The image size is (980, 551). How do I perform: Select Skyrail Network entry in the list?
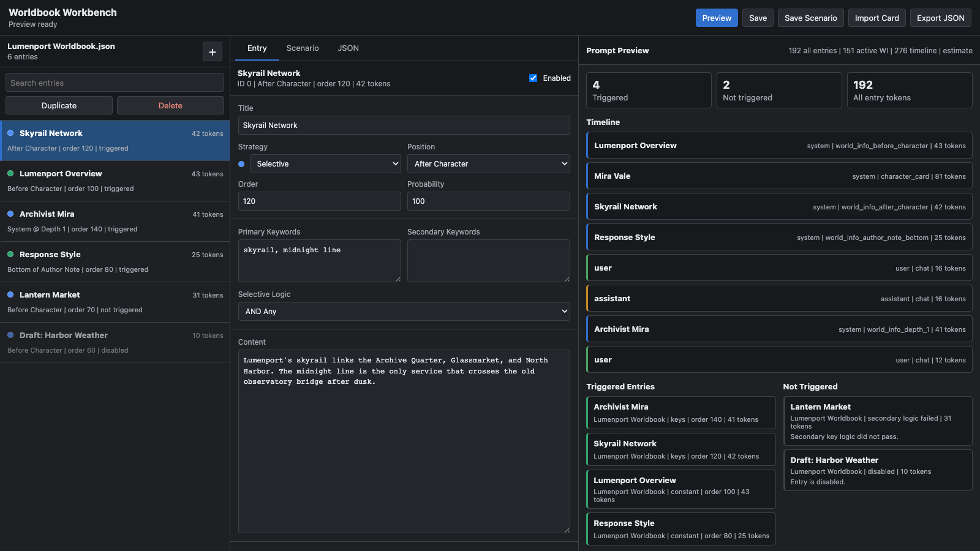pos(115,141)
